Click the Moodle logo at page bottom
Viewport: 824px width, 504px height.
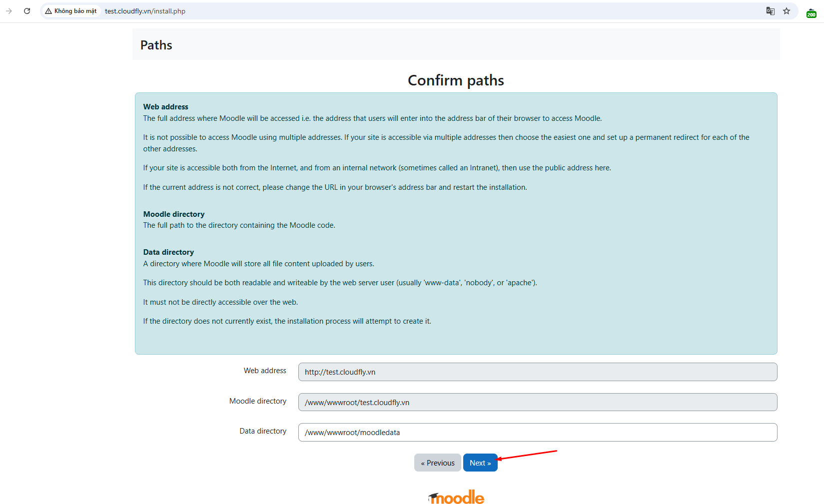456,498
